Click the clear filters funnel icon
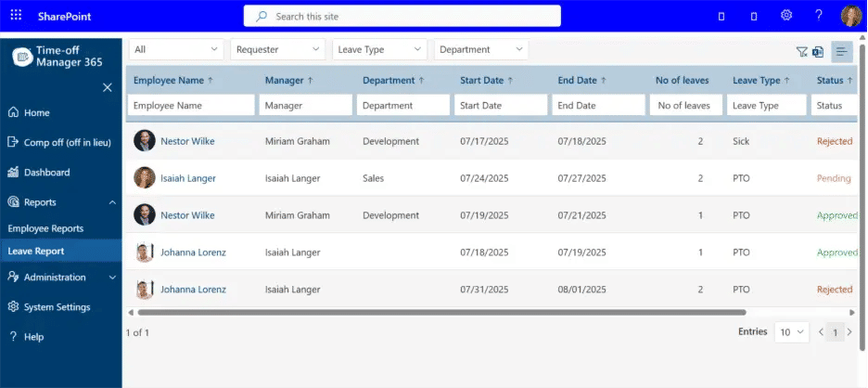This screenshot has width=868, height=388. [x=802, y=52]
